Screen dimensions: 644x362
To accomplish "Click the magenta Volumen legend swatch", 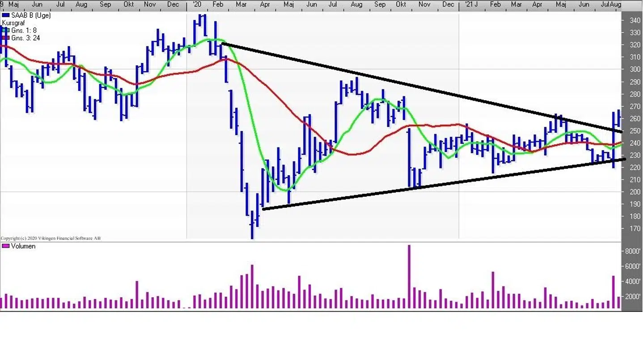I will 5,246.
